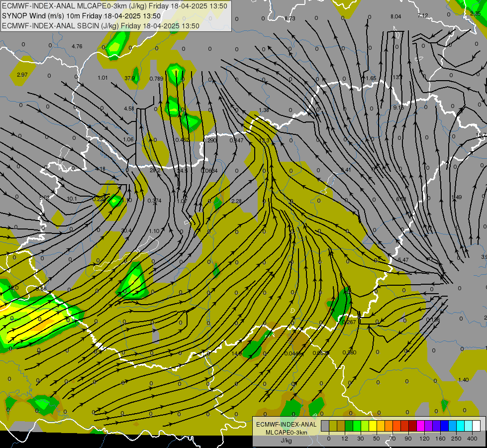This screenshot has width=487, height=448.
Task: Click the legend tick label 50
Action: [x=377, y=439]
